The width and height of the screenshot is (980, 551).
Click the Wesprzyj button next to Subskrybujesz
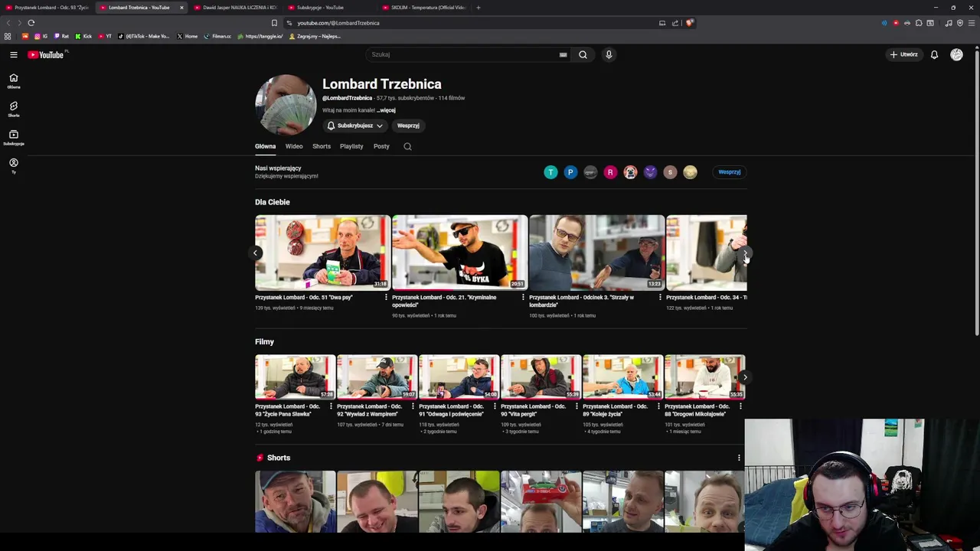[408, 126]
